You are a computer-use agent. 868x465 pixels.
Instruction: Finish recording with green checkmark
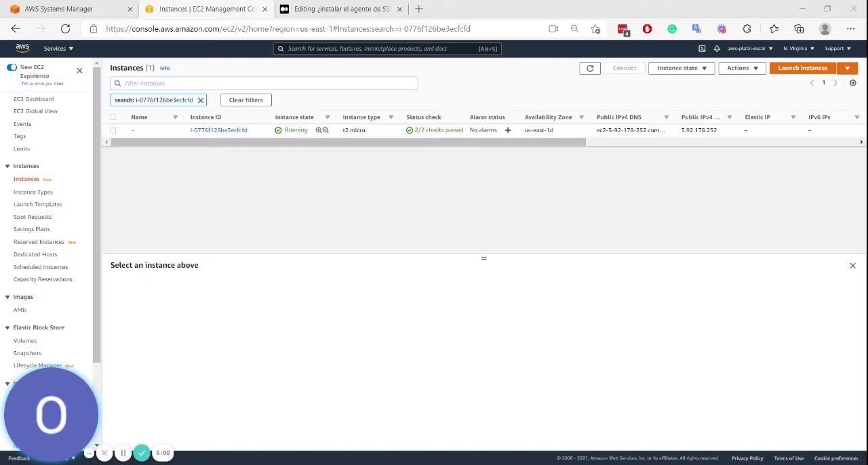click(142, 453)
